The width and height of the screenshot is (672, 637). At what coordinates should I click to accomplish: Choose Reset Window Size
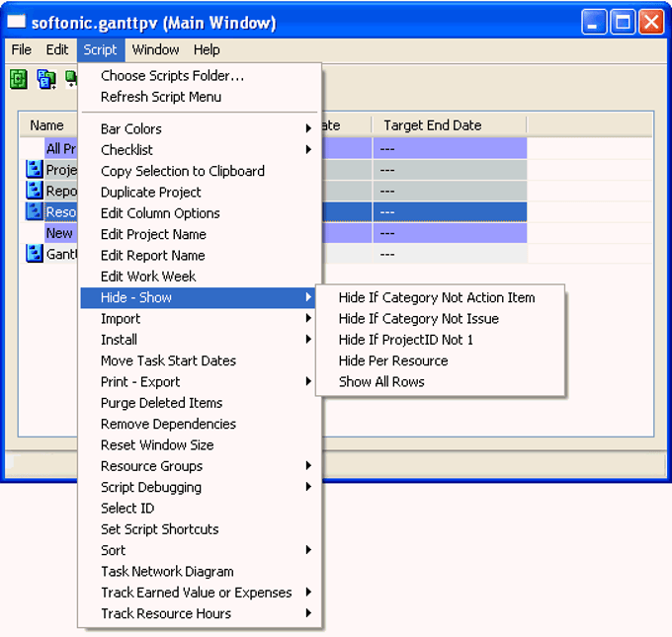point(200,444)
